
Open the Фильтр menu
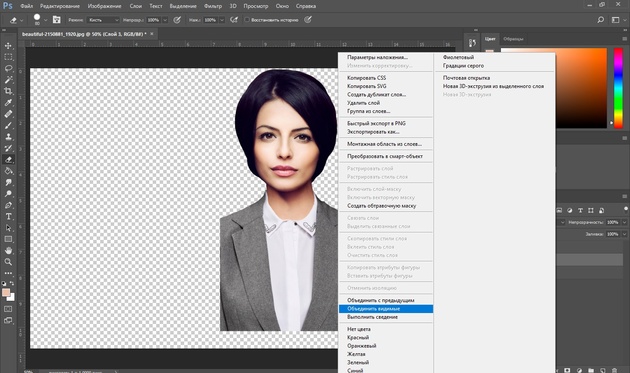[213, 6]
